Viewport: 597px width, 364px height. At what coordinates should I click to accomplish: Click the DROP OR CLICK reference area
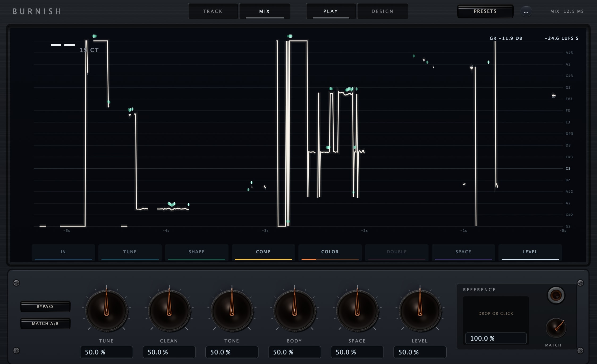[x=496, y=314]
